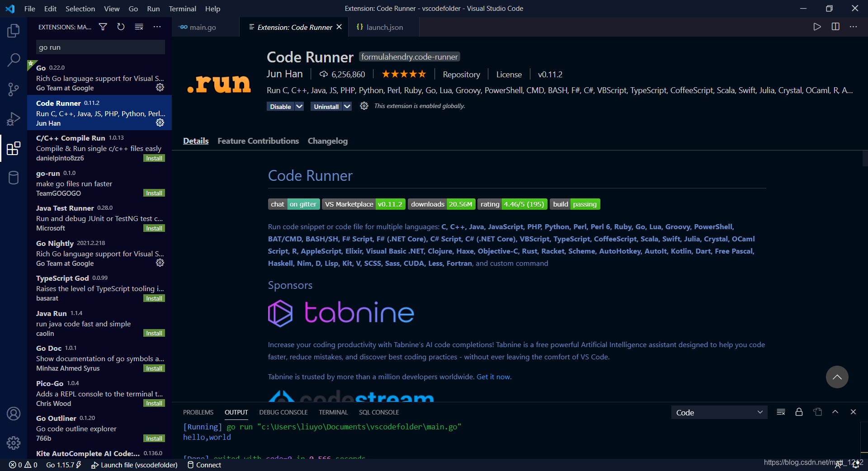Screen dimensions: 868x471
Task: Open the Manage gear in activity bar
Action: pyautogui.click(x=14, y=443)
